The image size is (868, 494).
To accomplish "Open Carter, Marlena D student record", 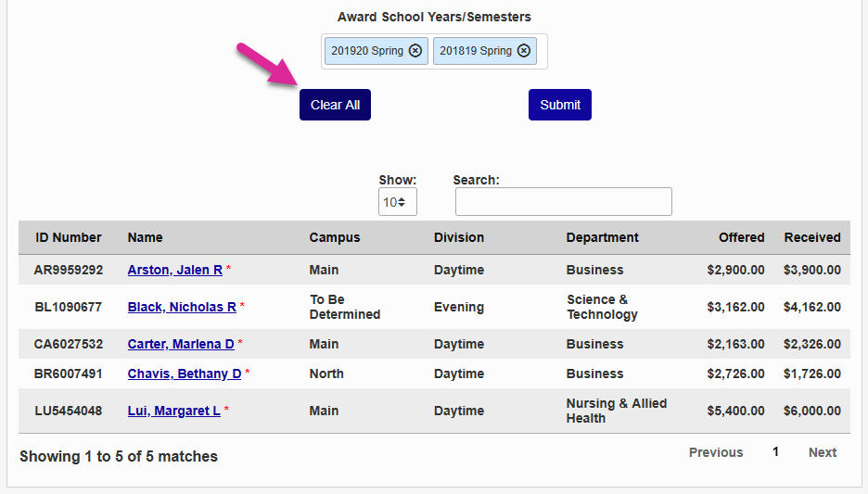I will (181, 344).
